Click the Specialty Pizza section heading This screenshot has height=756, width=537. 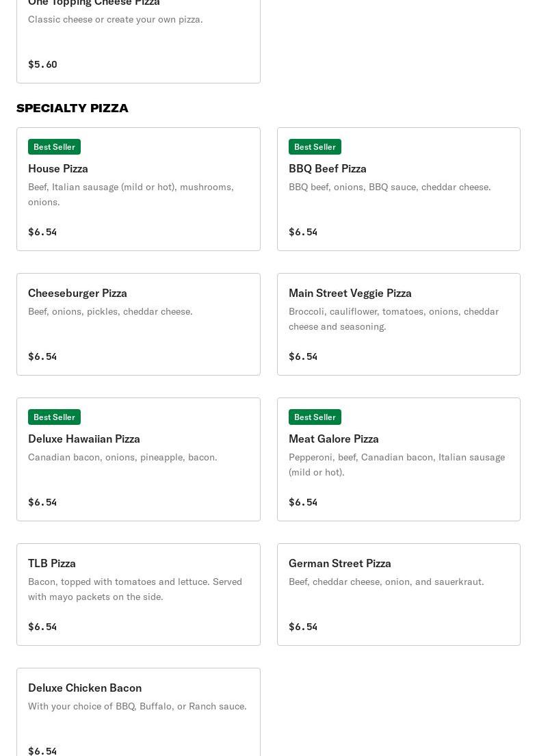pyautogui.click(x=73, y=108)
